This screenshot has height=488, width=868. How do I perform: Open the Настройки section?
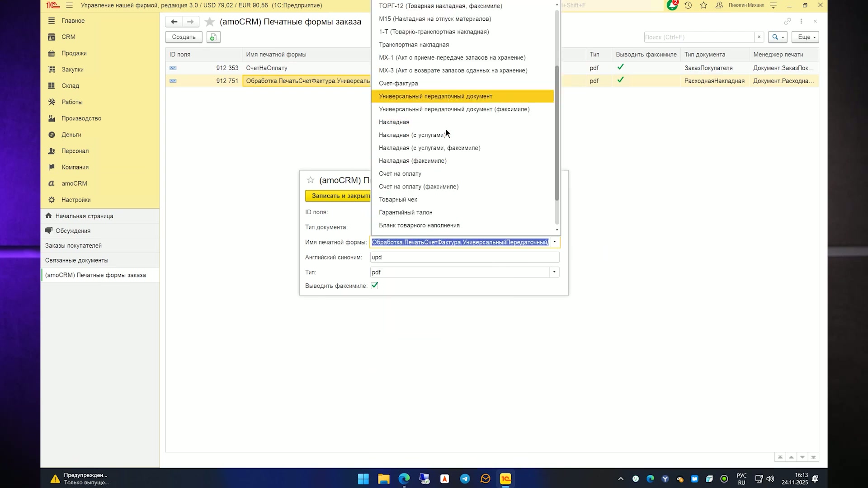coord(76,200)
